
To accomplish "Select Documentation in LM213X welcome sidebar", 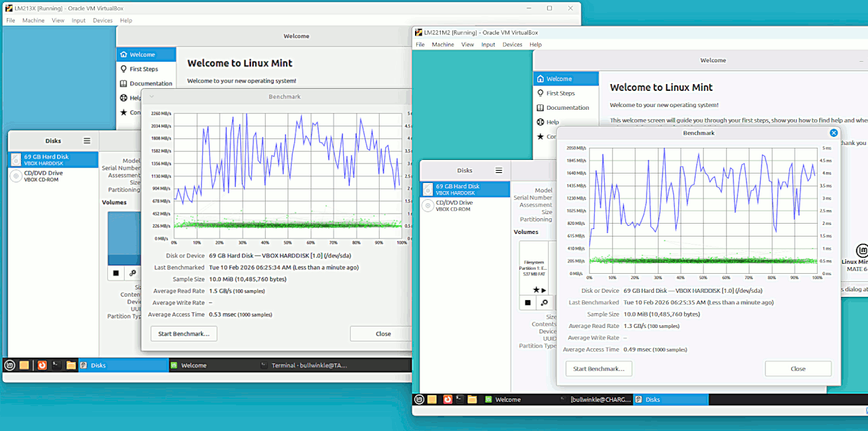I will pyautogui.click(x=146, y=83).
